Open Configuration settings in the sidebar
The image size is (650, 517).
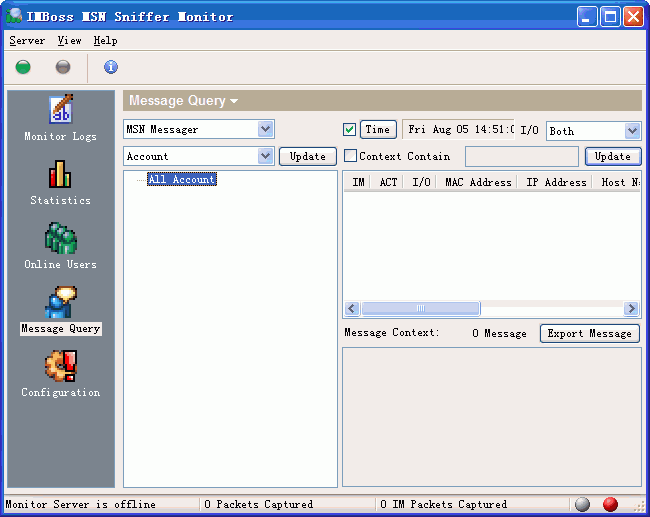click(x=61, y=374)
